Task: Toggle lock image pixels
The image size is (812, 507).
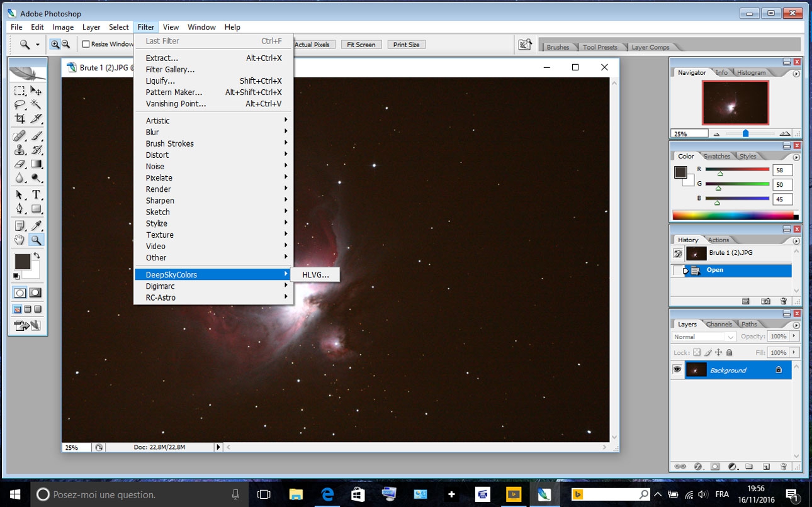Action: coord(708,353)
